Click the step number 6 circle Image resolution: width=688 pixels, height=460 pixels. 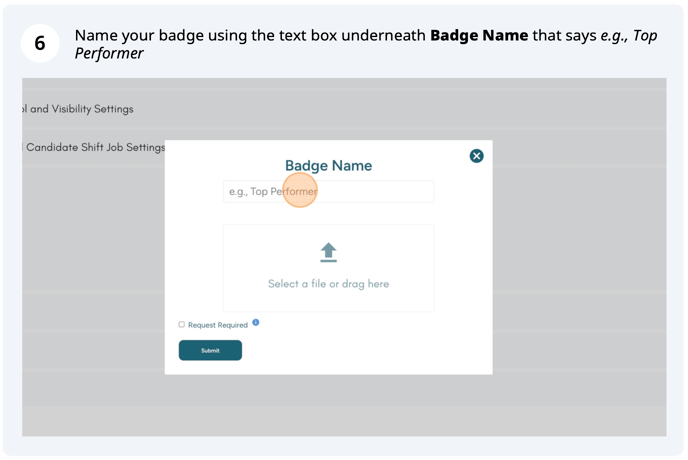(x=40, y=44)
